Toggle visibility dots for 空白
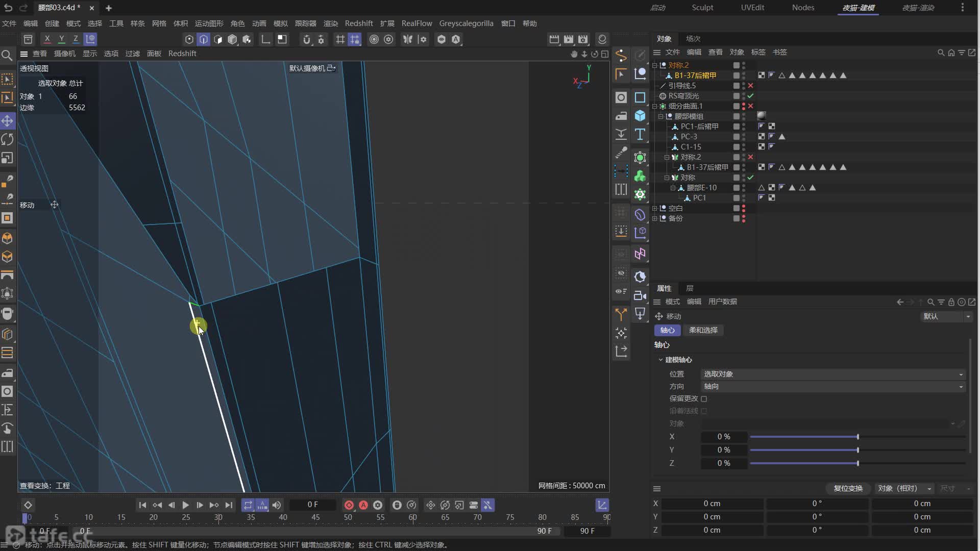The image size is (980, 551). click(x=744, y=208)
